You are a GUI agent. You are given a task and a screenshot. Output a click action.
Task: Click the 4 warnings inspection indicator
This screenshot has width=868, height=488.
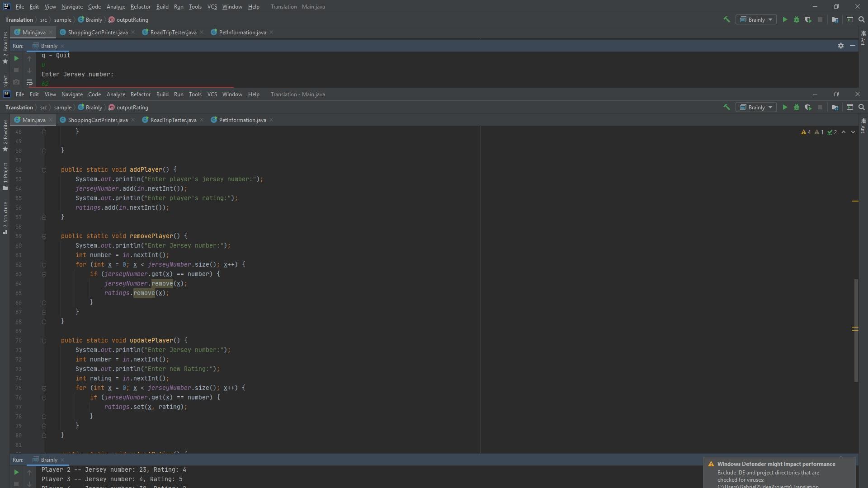click(x=806, y=132)
